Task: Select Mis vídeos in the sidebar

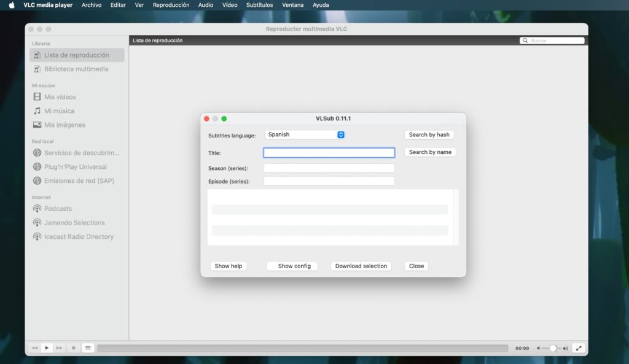Action: click(59, 96)
